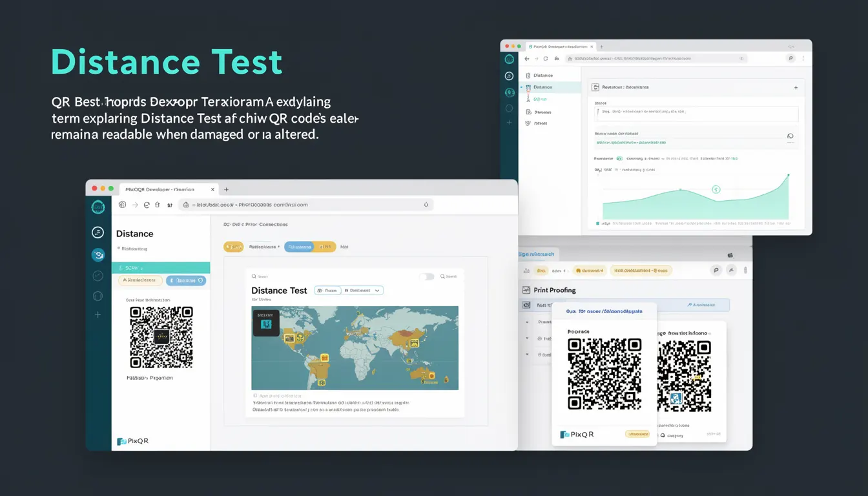Click the "Print Proofing" heading text

point(555,290)
